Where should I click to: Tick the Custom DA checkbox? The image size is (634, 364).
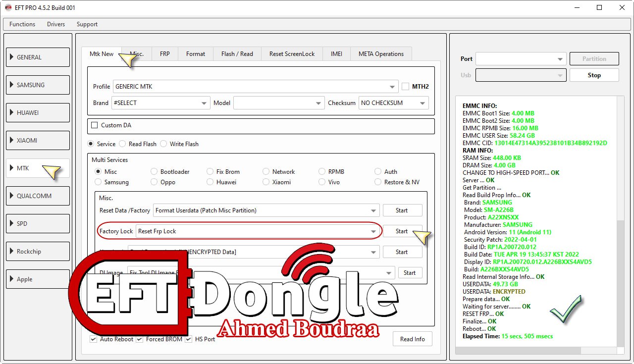[x=95, y=125]
